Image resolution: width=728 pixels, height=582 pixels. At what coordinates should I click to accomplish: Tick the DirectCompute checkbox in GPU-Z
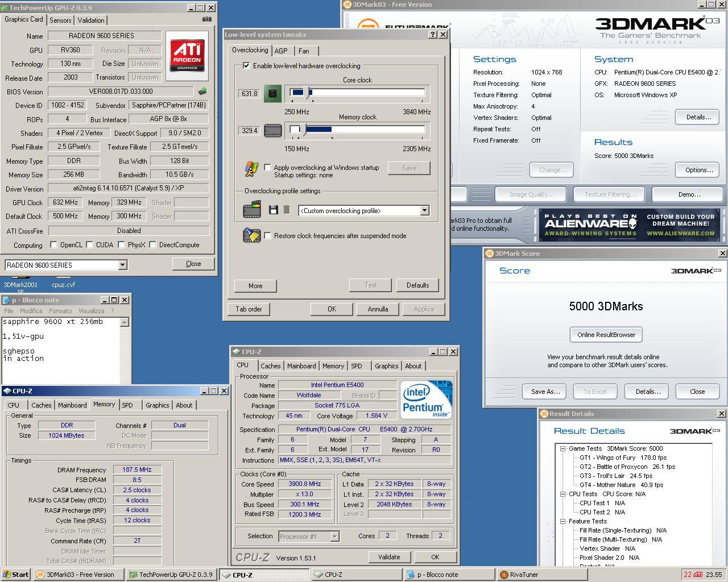tap(152, 245)
